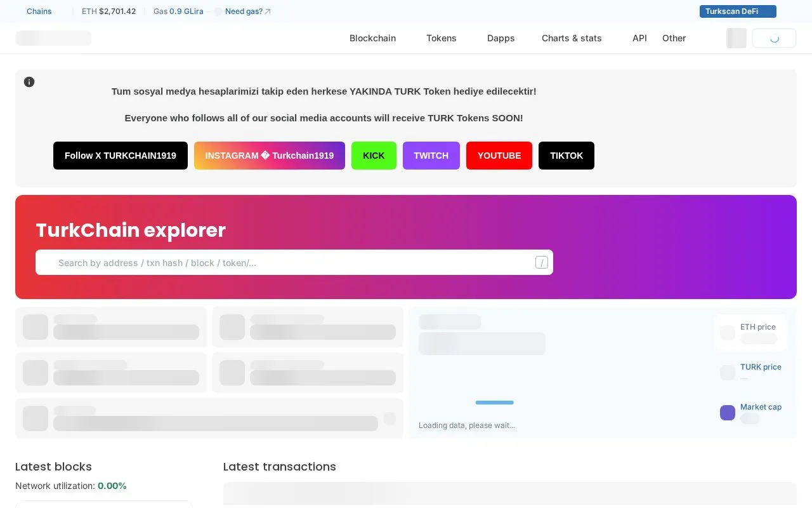Image resolution: width=812 pixels, height=508 pixels.
Task: Open the Other menu
Action: tap(674, 38)
